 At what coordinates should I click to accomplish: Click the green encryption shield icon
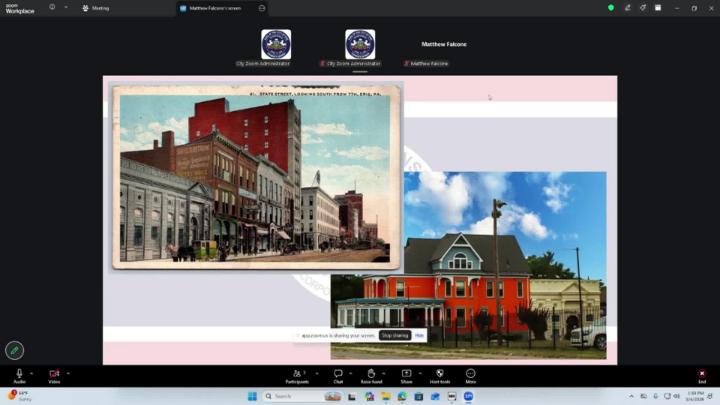click(x=611, y=8)
